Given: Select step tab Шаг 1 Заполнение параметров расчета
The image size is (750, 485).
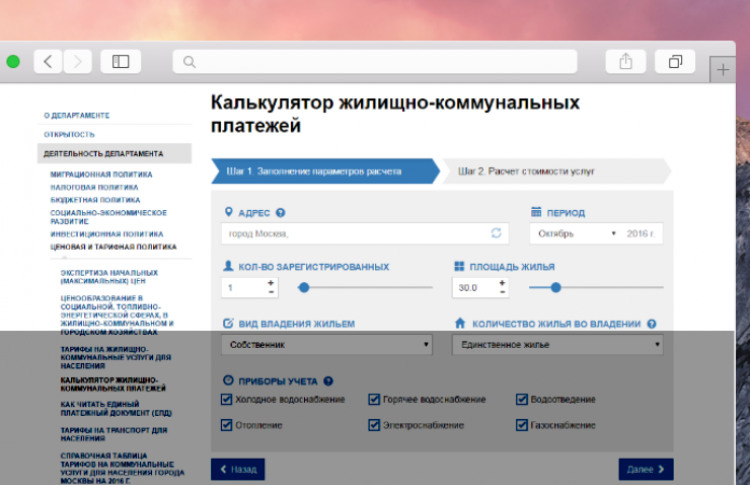Looking at the screenshot, I should [325, 171].
